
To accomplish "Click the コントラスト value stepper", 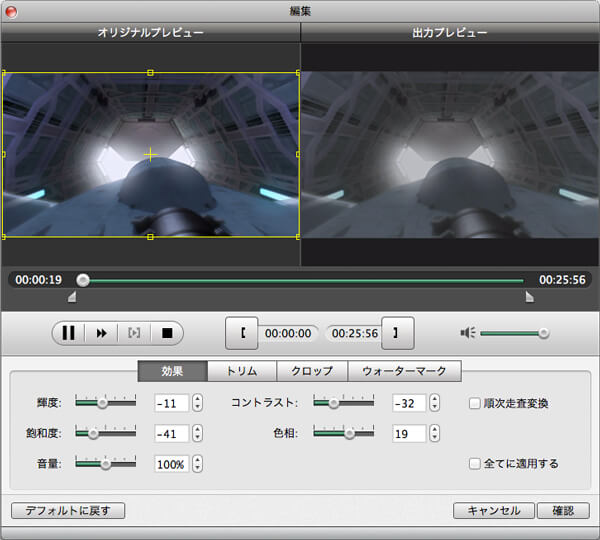I will click(x=435, y=404).
